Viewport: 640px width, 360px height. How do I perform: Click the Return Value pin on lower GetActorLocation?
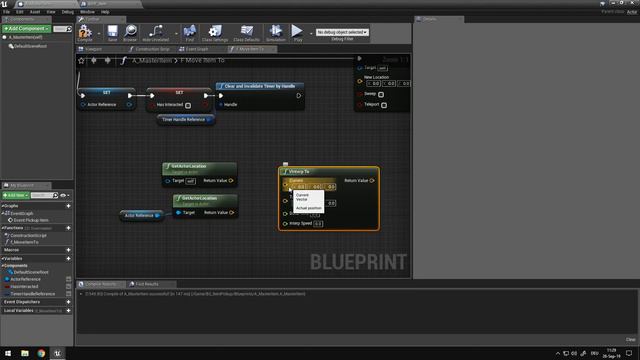click(x=232, y=213)
